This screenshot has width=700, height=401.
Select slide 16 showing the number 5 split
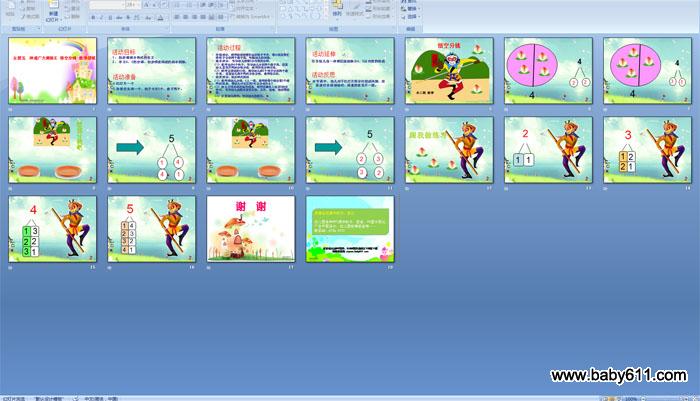pos(151,229)
